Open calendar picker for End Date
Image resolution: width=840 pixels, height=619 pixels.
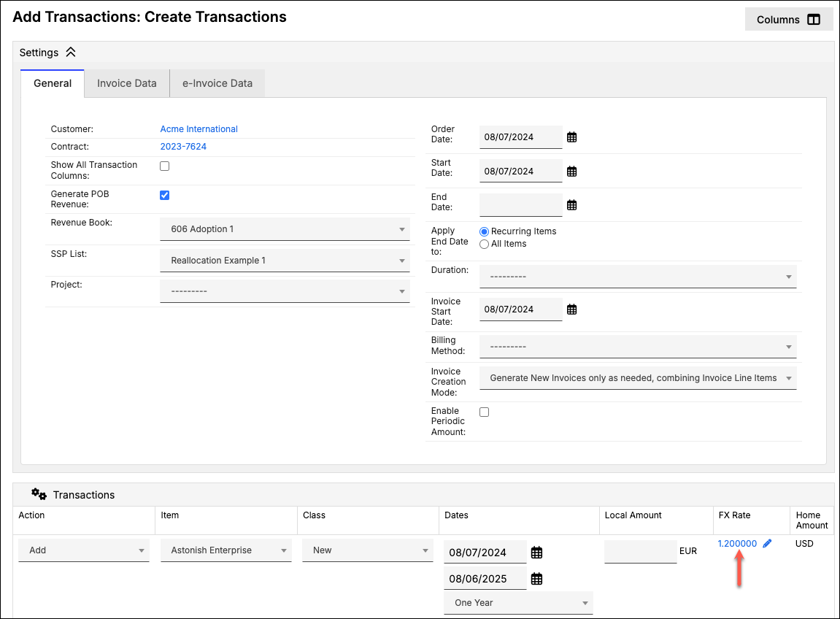click(x=571, y=205)
